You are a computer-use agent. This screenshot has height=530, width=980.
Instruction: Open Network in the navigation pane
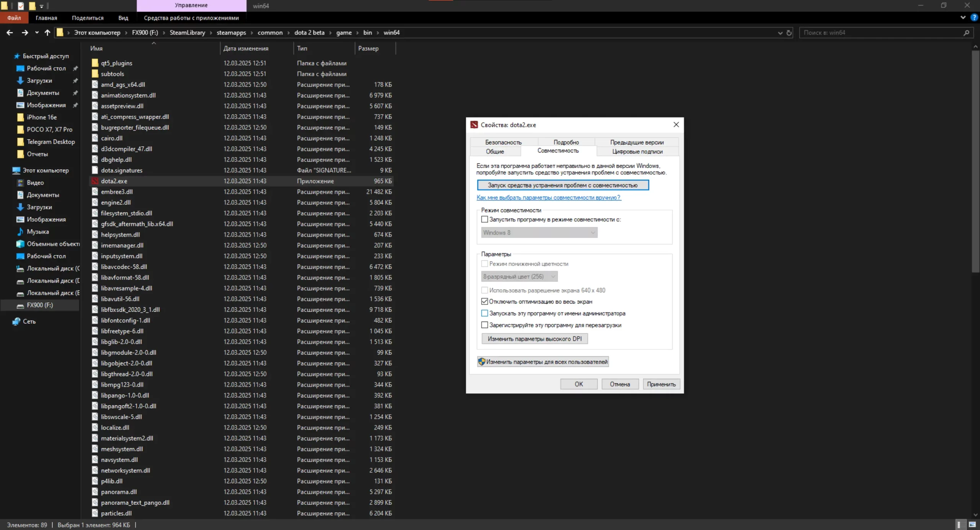[29, 321]
